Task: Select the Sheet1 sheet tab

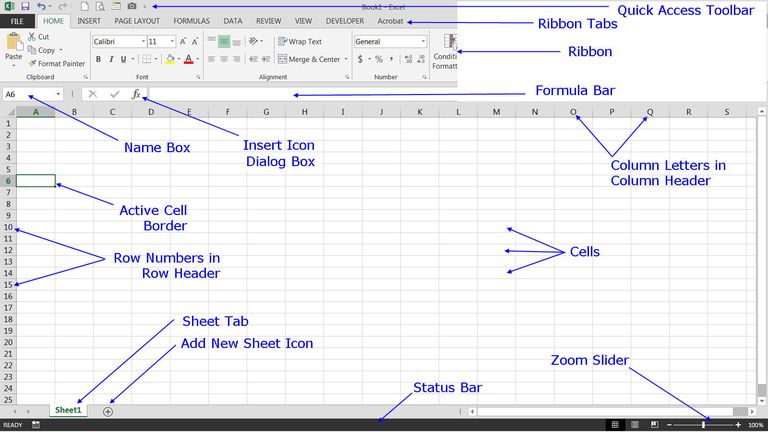Action: coord(68,410)
